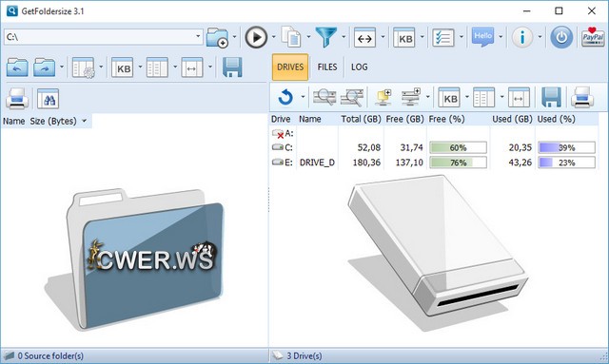The width and height of the screenshot is (609, 364).
Task: Refresh the drives list with blue arrow
Action: [x=285, y=97]
